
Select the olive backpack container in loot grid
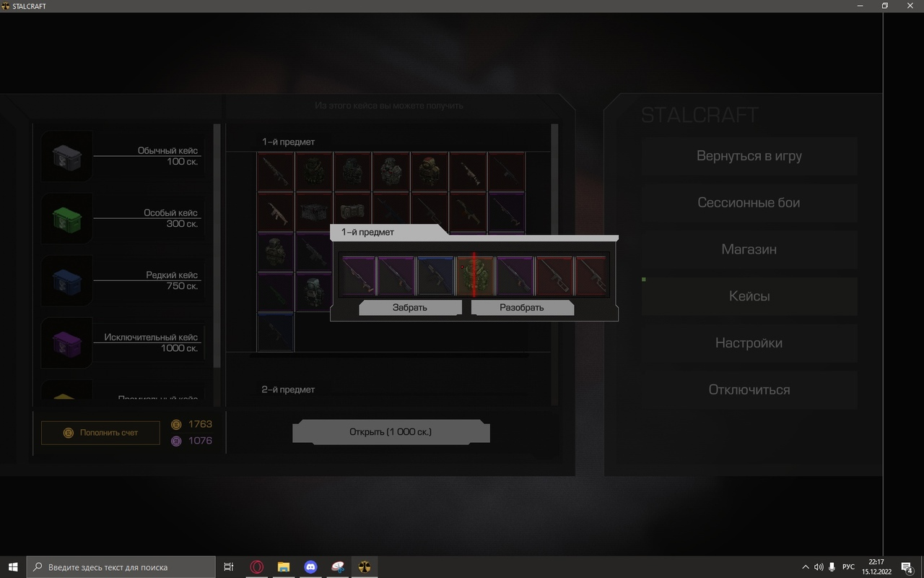point(352,212)
